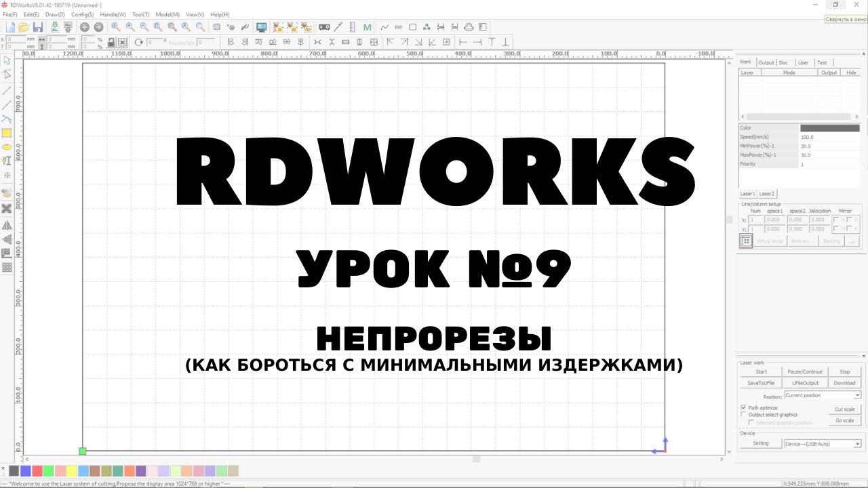Click the Zoom out magnifier icon

pos(144,27)
